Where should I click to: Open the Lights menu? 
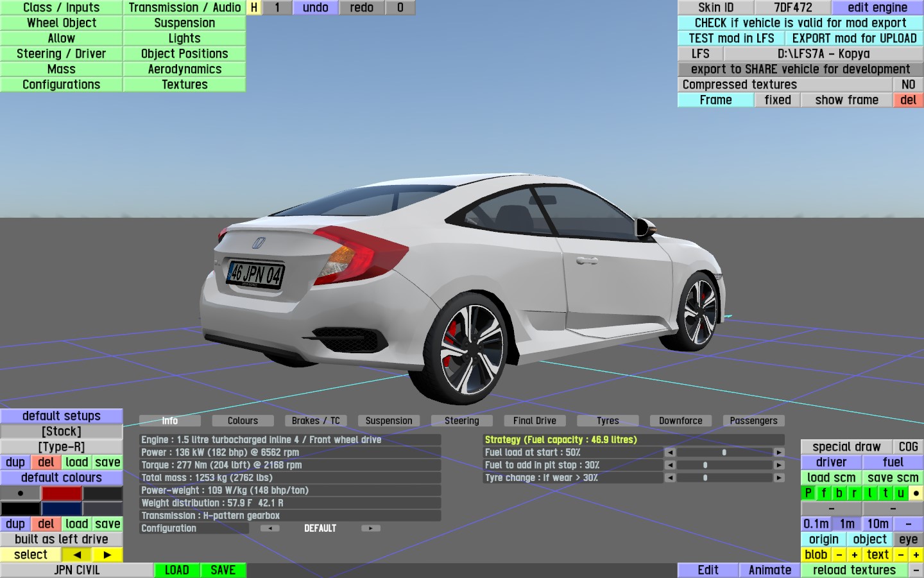click(185, 39)
